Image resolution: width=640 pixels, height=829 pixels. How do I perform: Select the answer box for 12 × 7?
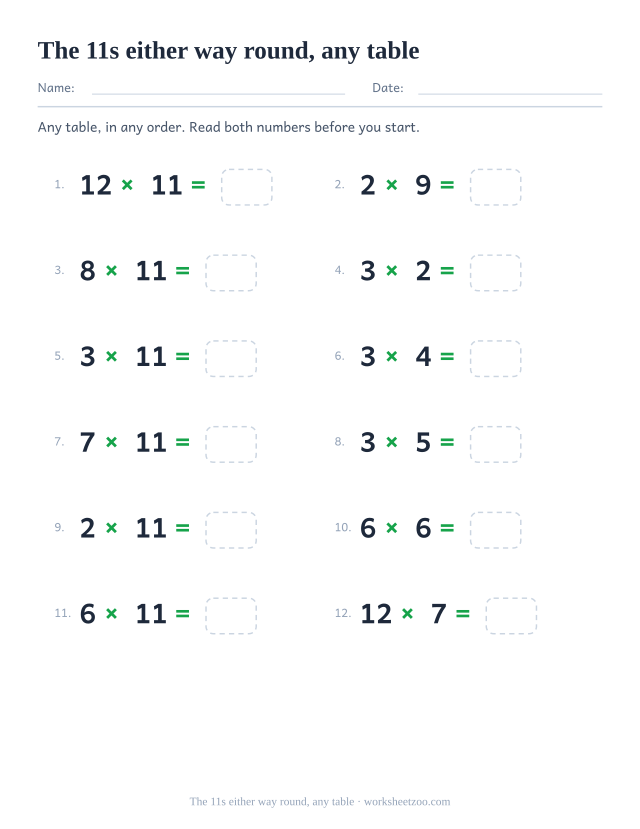tap(512, 616)
